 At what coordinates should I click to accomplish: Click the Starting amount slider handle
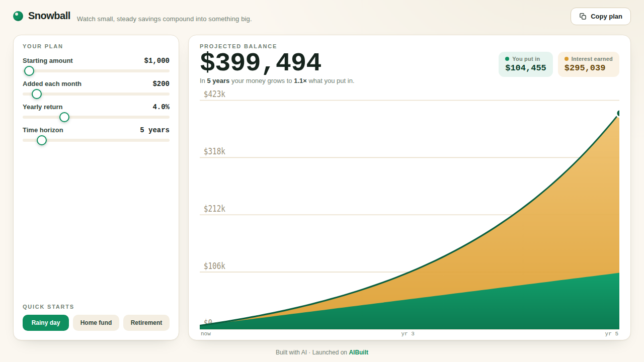[x=29, y=71]
